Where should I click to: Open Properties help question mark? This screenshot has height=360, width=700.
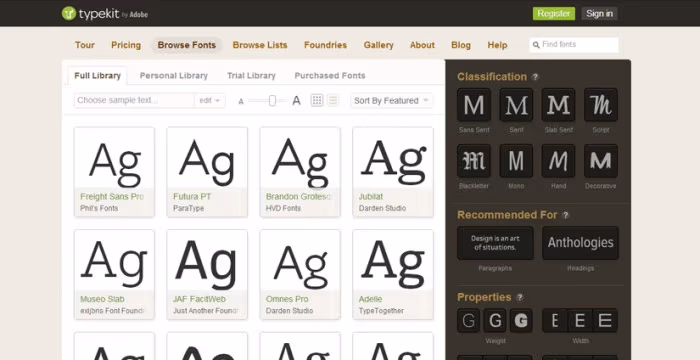(x=520, y=297)
